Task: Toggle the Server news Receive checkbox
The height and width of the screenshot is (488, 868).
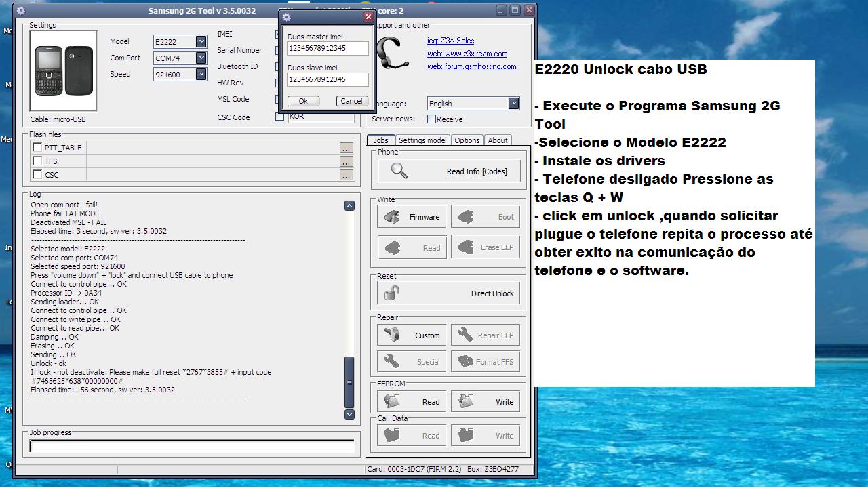Action: tap(431, 119)
